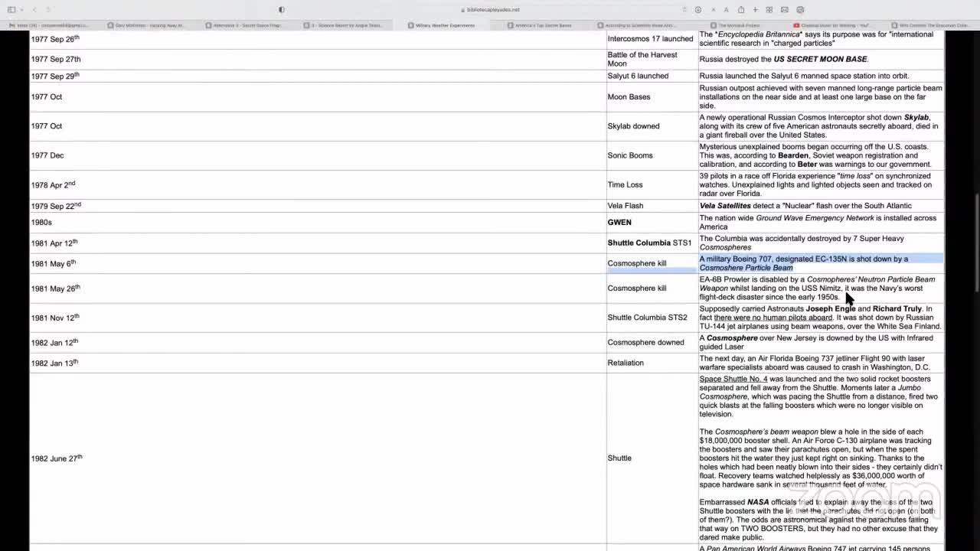The height and width of the screenshot is (551, 980).
Task: Toggle the Safari sidebar icon
Action: [x=11, y=9]
